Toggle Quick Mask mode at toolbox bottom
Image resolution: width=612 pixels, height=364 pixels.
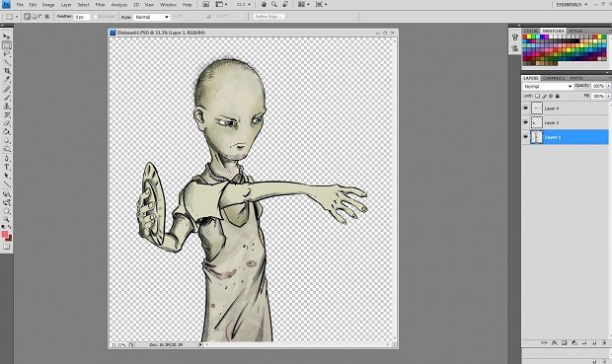tap(7, 247)
